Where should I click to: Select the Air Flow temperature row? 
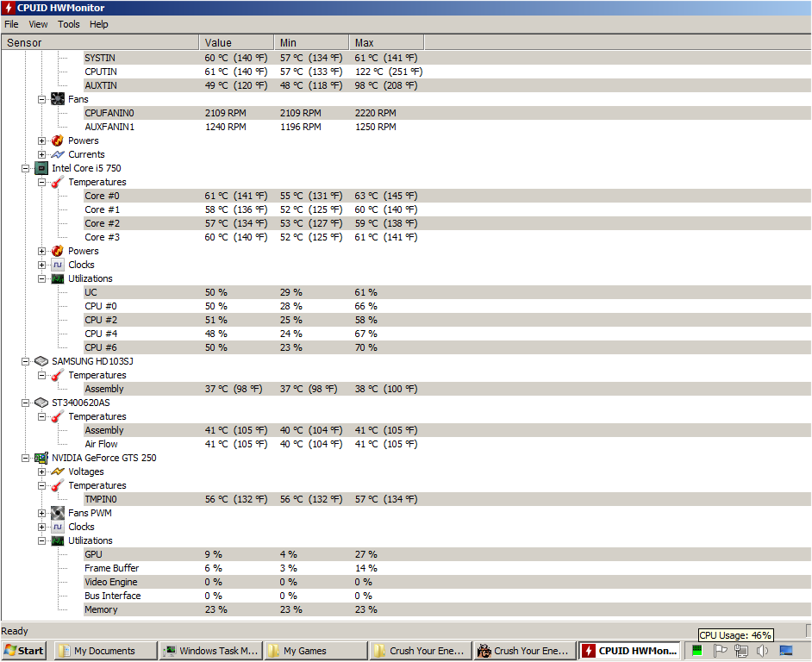tap(447, 444)
